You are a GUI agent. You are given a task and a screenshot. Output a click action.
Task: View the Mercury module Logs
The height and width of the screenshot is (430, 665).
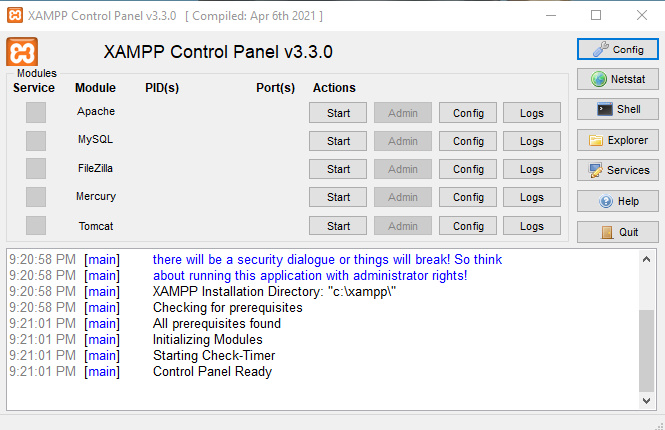tap(531, 197)
